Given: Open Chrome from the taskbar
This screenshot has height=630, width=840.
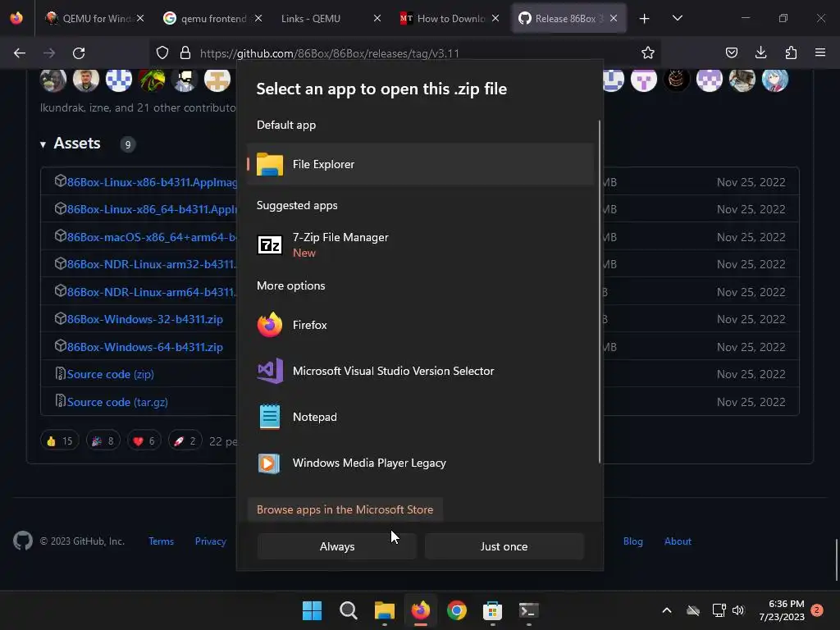Looking at the screenshot, I should (x=456, y=610).
